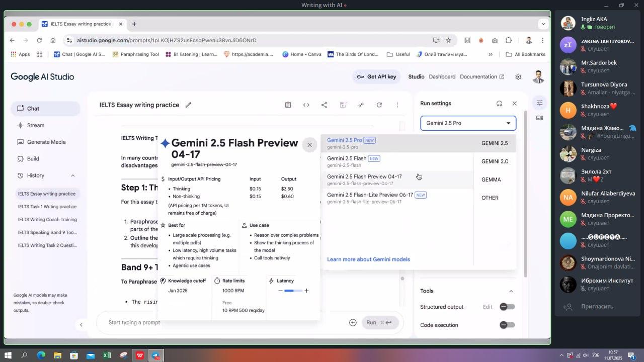
Task: Bookmark this page with the star icon
Action: [x=448, y=40]
